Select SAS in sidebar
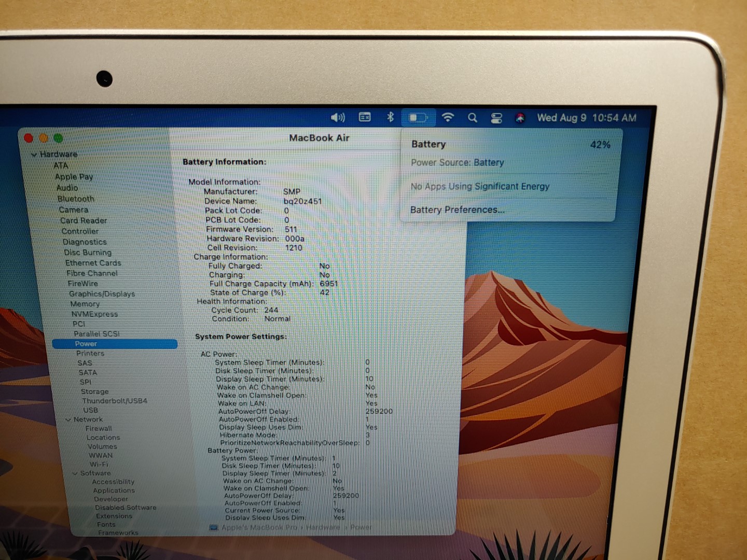The width and height of the screenshot is (747, 560). tap(85, 363)
